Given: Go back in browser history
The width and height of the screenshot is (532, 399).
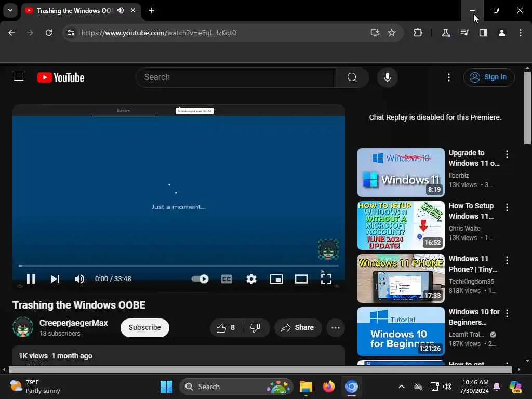Looking at the screenshot, I should coord(11,33).
